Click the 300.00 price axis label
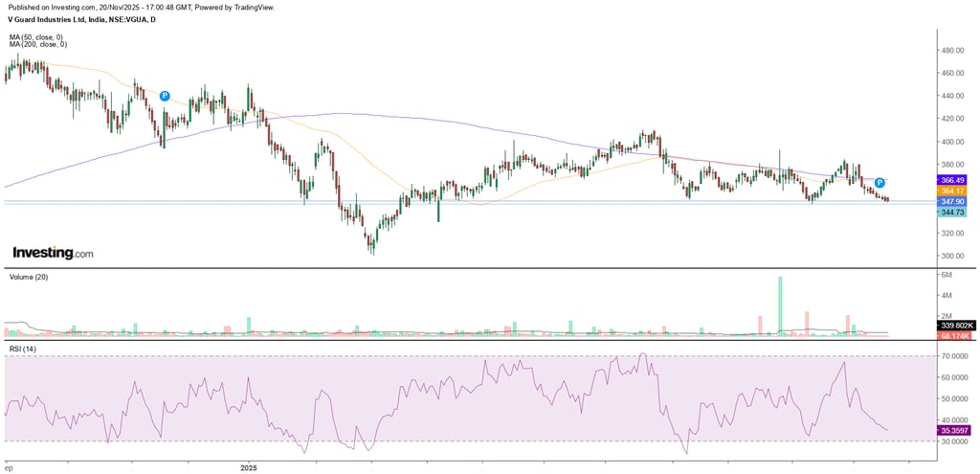This screenshot has width=980, height=474. [x=953, y=257]
